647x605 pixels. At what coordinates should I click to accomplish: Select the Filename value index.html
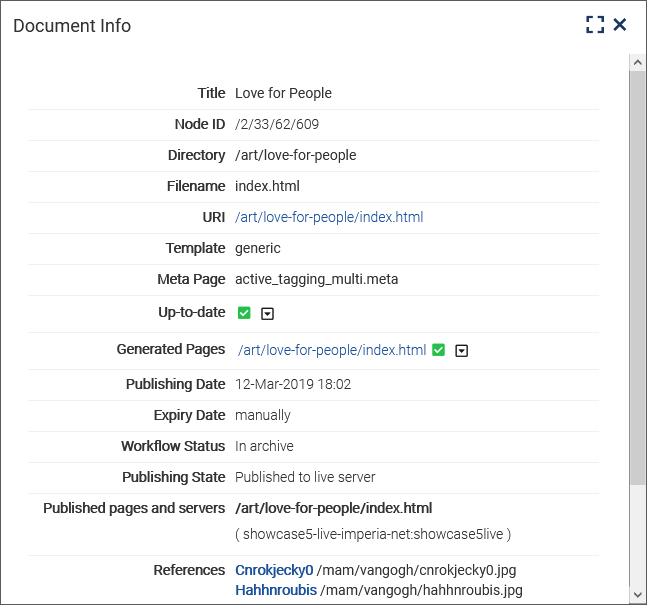coord(267,186)
